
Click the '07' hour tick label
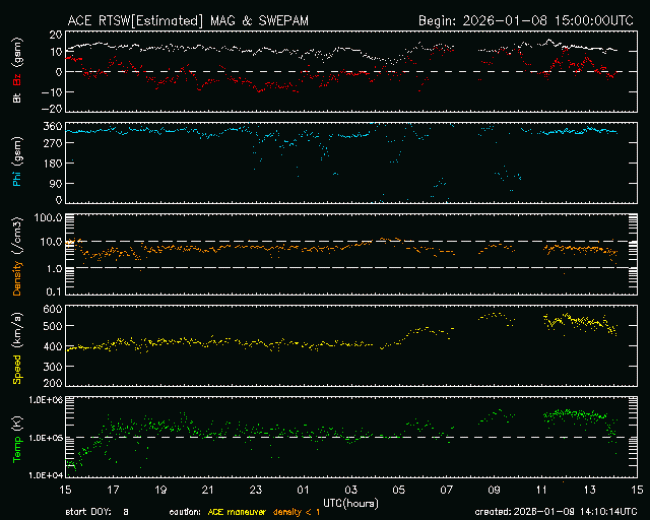pos(446,490)
